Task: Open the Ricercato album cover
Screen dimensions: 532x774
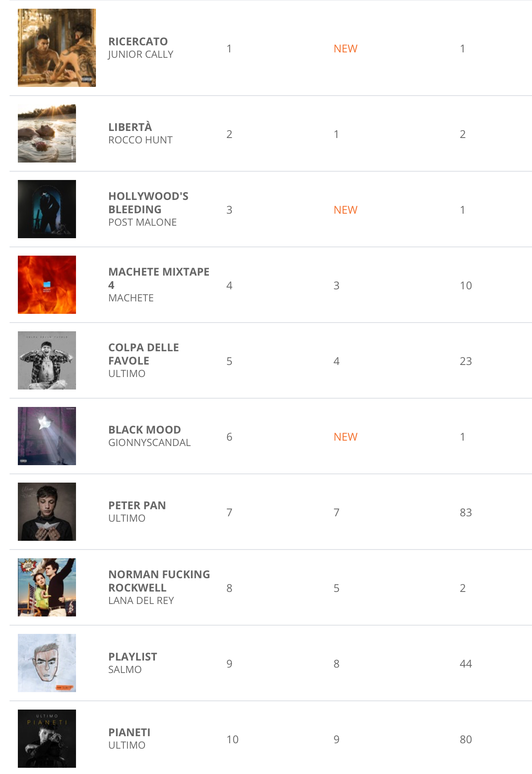Action: (57, 48)
